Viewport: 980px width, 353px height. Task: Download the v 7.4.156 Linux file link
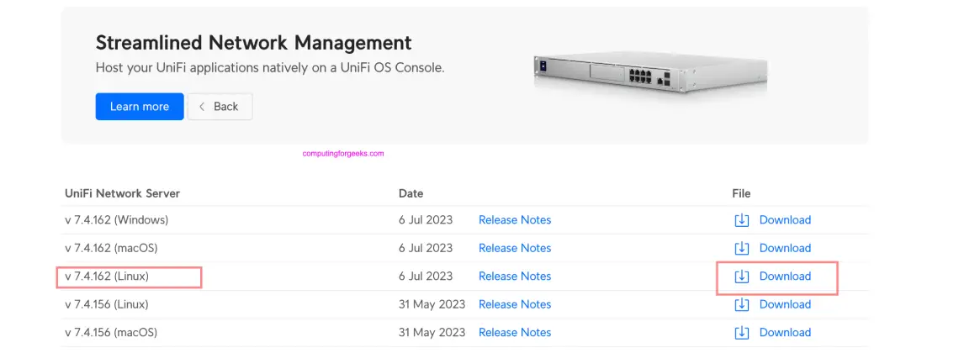[785, 304]
